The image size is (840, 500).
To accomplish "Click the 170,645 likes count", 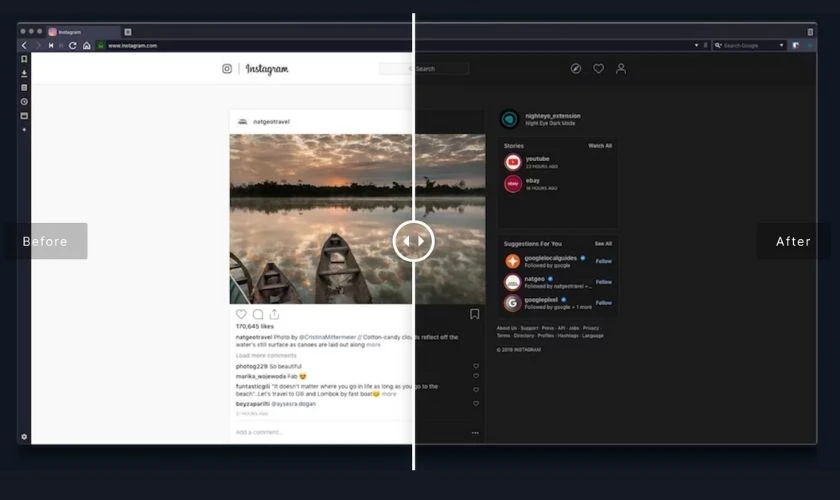I will [x=254, y=326].
